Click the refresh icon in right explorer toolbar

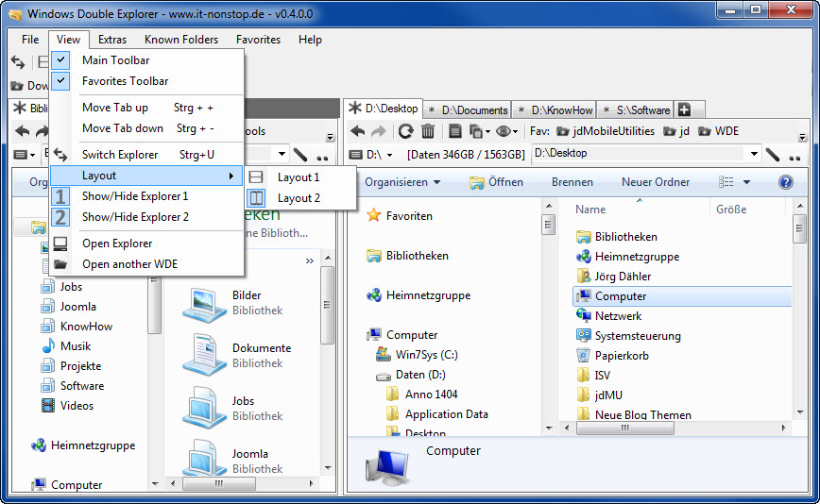click(405, 131)
